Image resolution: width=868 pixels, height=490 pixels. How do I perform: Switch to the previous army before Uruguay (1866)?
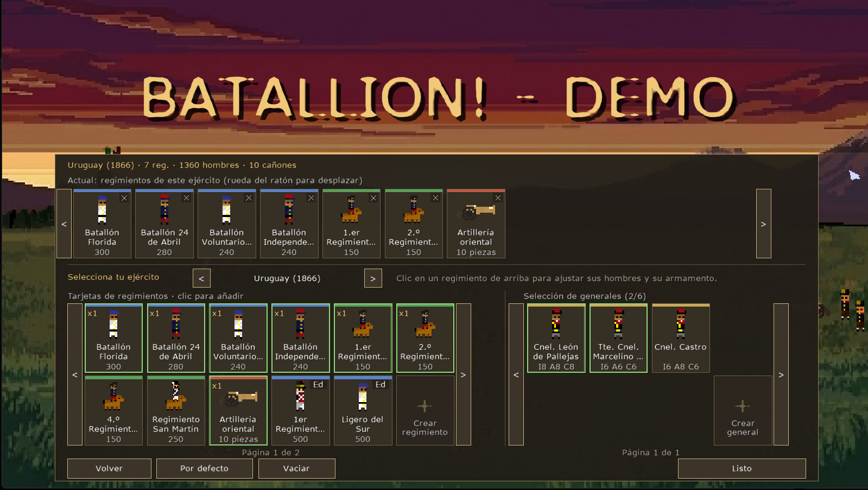201,278
